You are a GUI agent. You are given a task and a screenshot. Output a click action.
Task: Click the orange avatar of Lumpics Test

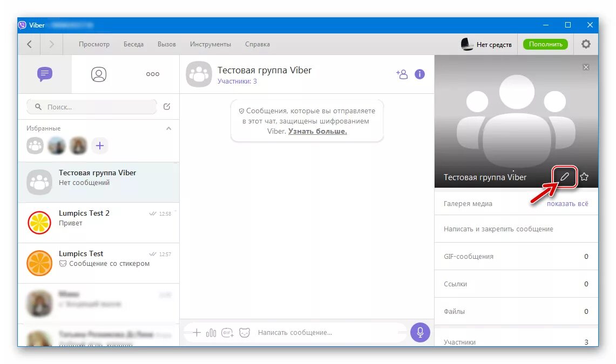click(39, 263)
